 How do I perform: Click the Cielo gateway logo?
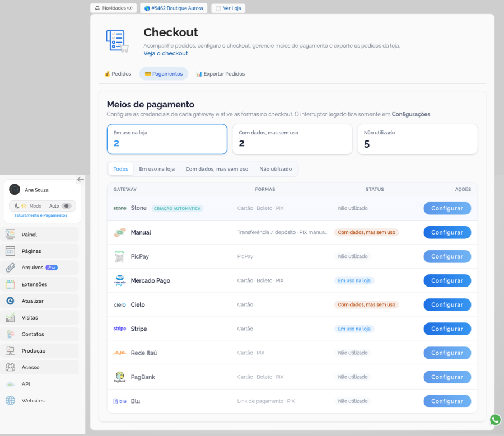[120, 304]
